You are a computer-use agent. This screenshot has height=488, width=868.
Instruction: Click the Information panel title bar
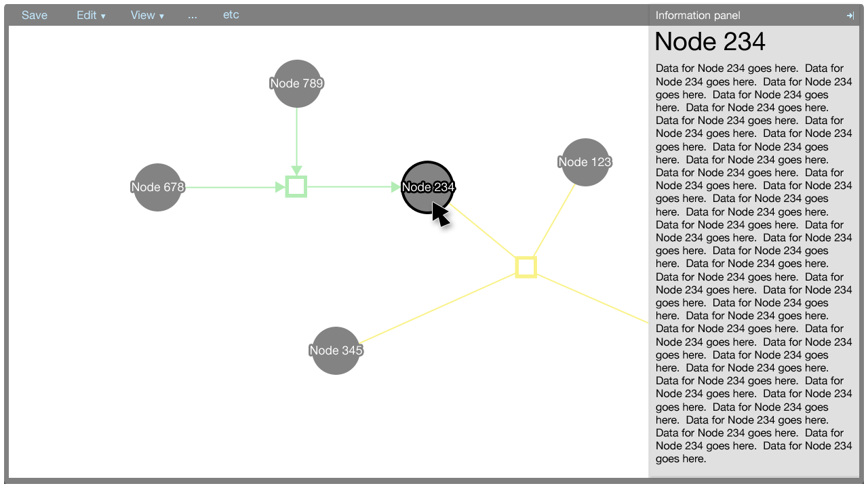click(746, 16)
